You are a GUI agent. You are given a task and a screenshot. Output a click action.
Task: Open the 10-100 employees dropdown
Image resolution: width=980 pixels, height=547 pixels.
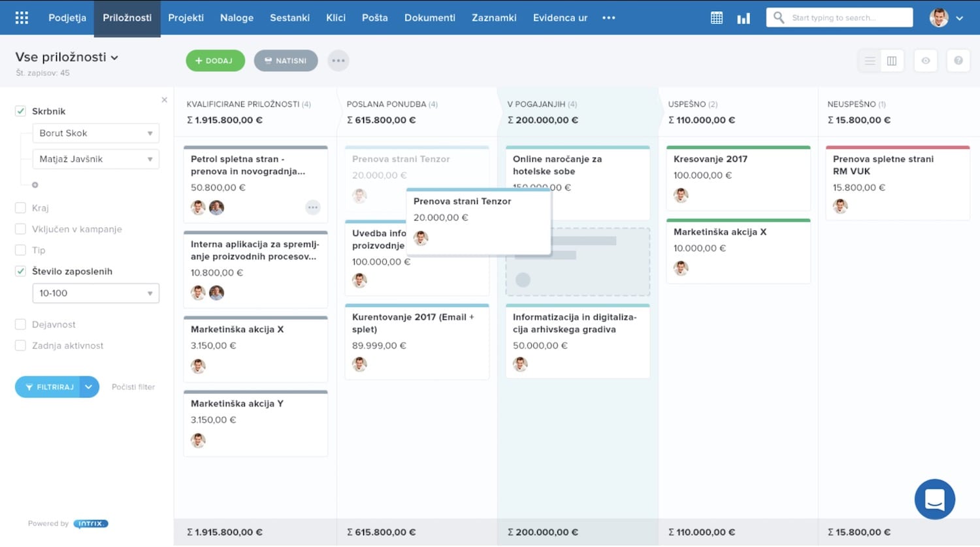95,293
